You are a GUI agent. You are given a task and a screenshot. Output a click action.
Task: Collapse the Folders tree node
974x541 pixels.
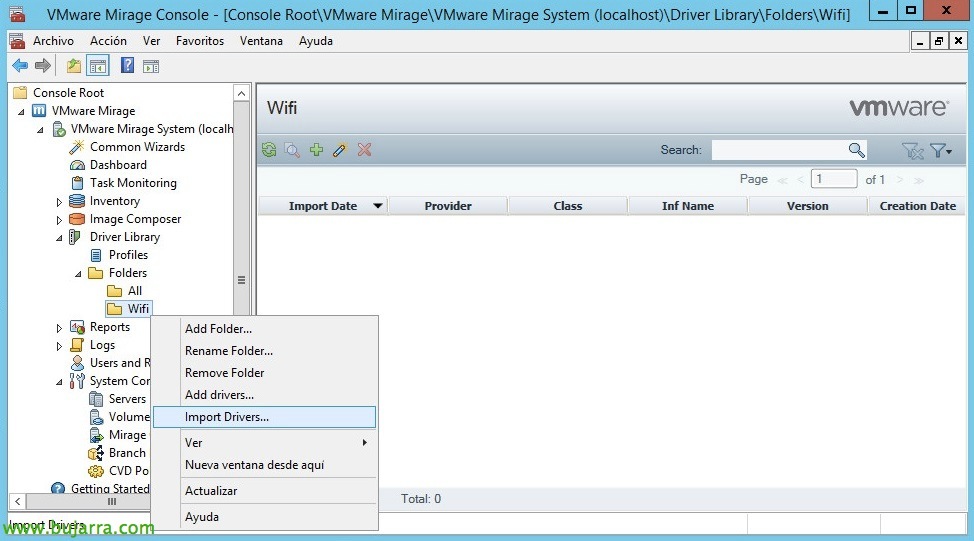click(x=78, y=274)
